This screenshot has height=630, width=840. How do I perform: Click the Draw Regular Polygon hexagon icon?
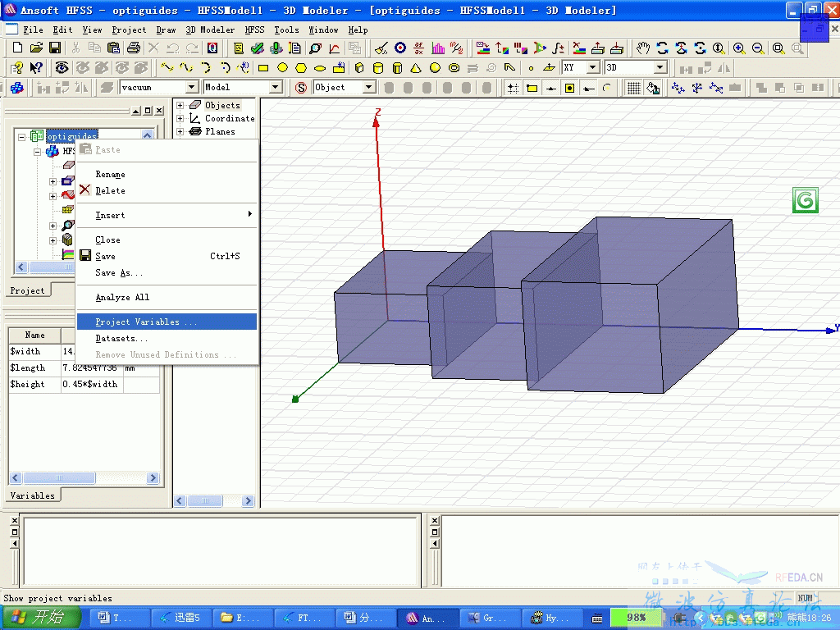(x=301, y=68)
